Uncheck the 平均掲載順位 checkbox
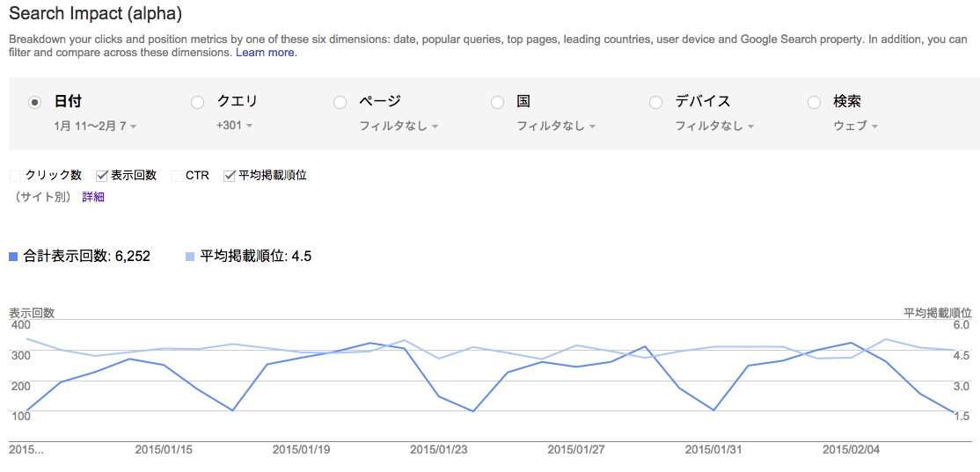 (x=230, y=176)
